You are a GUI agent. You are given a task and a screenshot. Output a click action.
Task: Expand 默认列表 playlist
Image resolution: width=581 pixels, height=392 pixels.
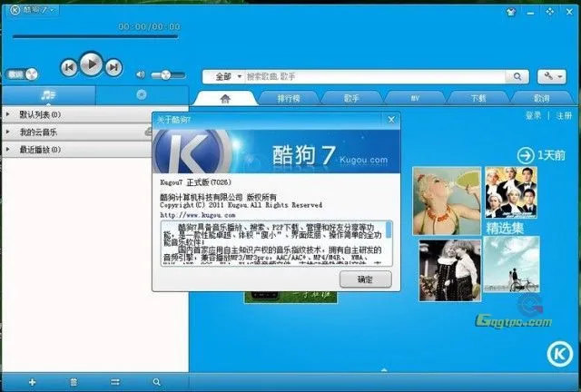click(x=8, y=114)
